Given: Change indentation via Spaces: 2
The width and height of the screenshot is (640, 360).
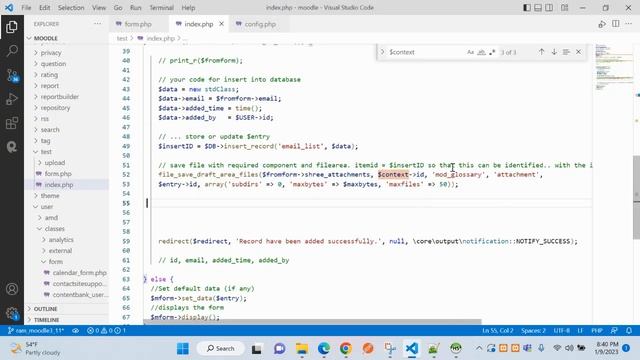Looking at the screenshot, I should point(533,331).
